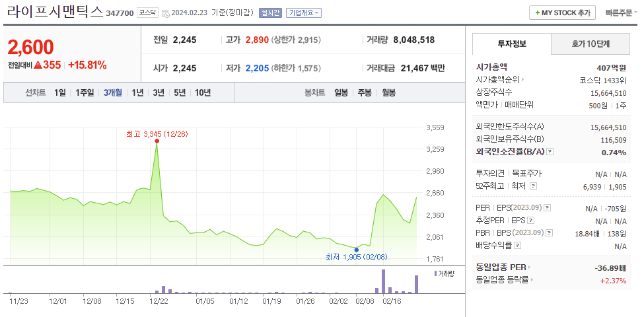Click PBR value 18.84배 138원
This screenshot has width=644, height=317.
point(601,234)
